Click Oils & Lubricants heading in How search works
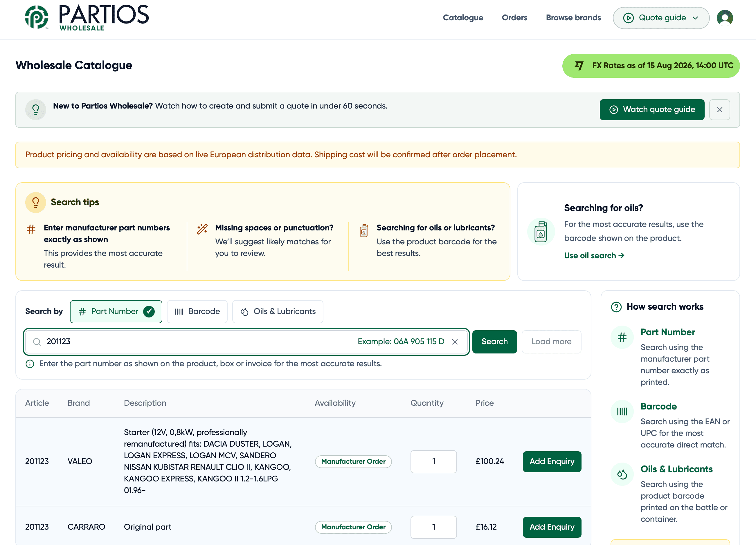756x545 pixels. click(676, 469)
